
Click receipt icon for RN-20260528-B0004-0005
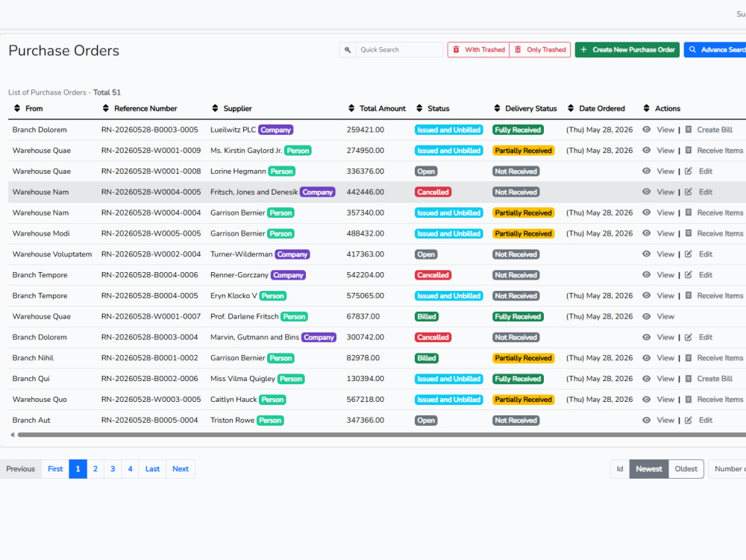click(689, 296)
